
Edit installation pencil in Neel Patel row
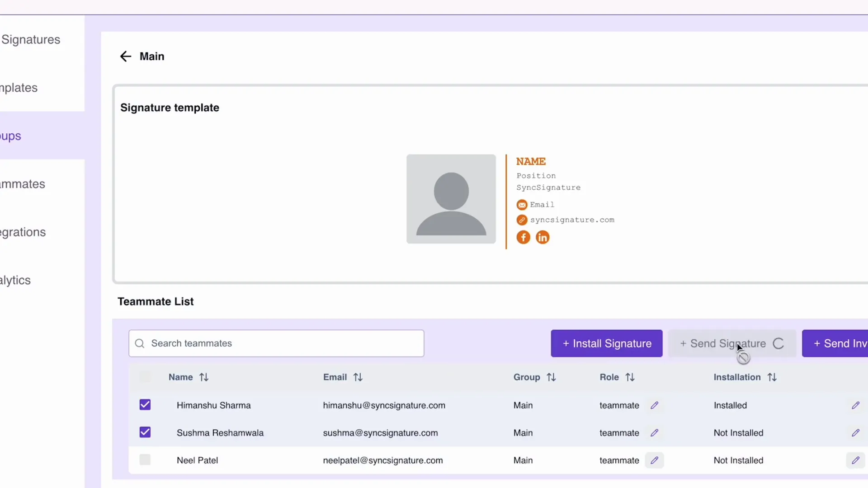point(855,460)
